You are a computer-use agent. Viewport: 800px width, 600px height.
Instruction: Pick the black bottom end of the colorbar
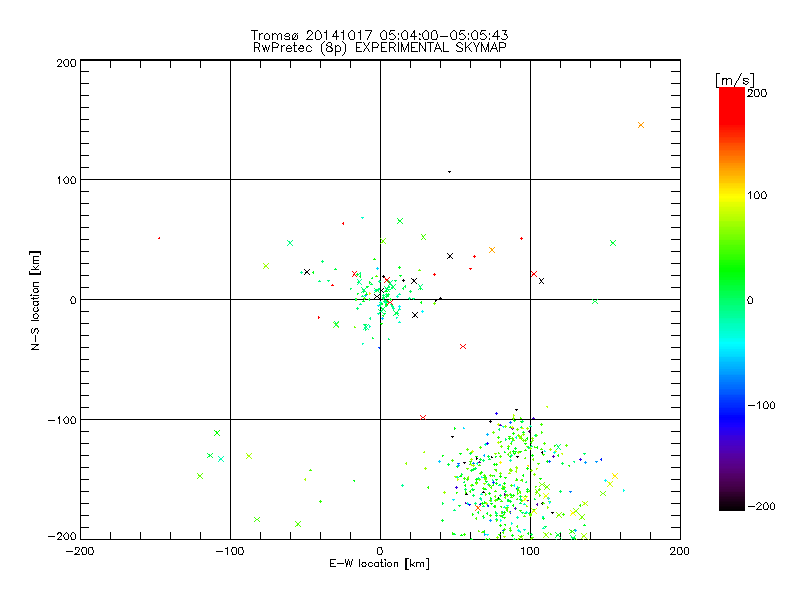click(731, 506)
